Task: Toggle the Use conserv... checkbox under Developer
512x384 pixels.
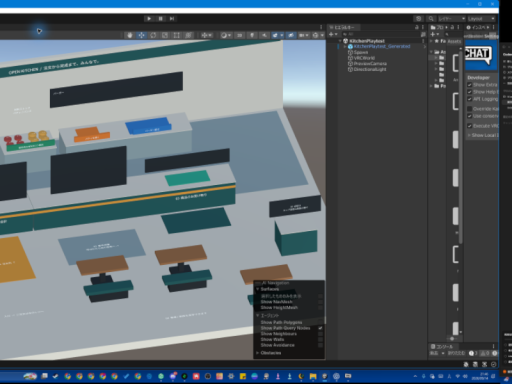Action: tap(470, 116)
